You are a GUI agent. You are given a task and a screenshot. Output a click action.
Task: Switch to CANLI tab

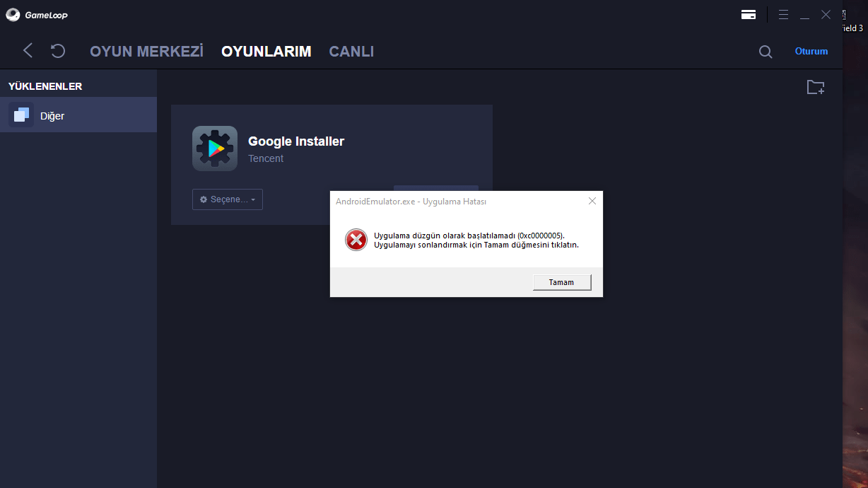(x=351, y=51)
